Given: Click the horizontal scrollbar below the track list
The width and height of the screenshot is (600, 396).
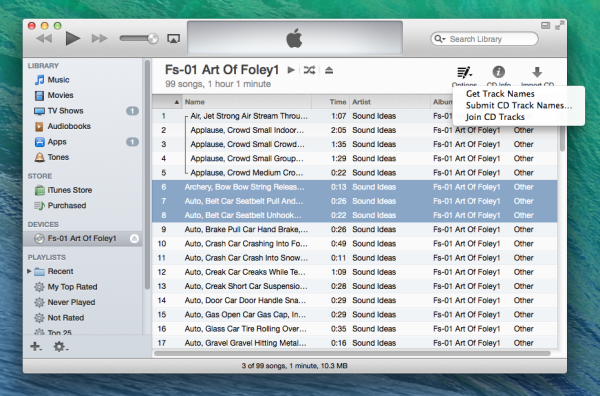Looking at the screenshot, I should coord(352,354).
